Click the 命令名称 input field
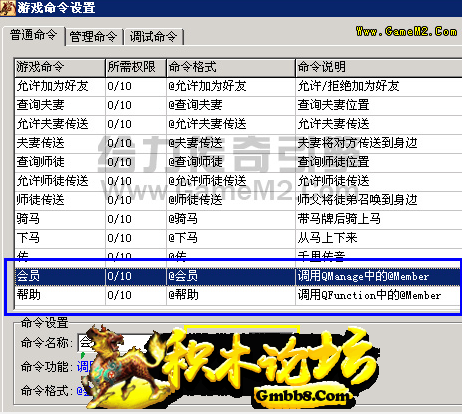This screenshot has height=414, width=462. pyautogui.click(x=187, y=342)
